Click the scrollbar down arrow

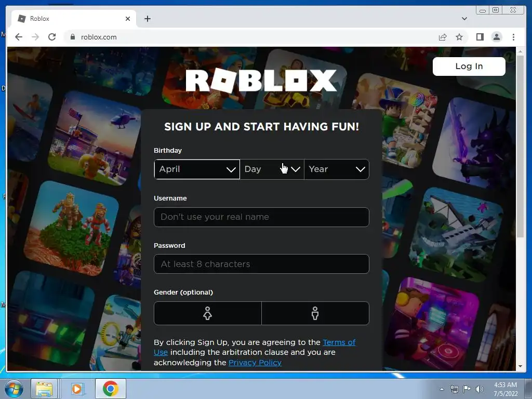point(520,366)
